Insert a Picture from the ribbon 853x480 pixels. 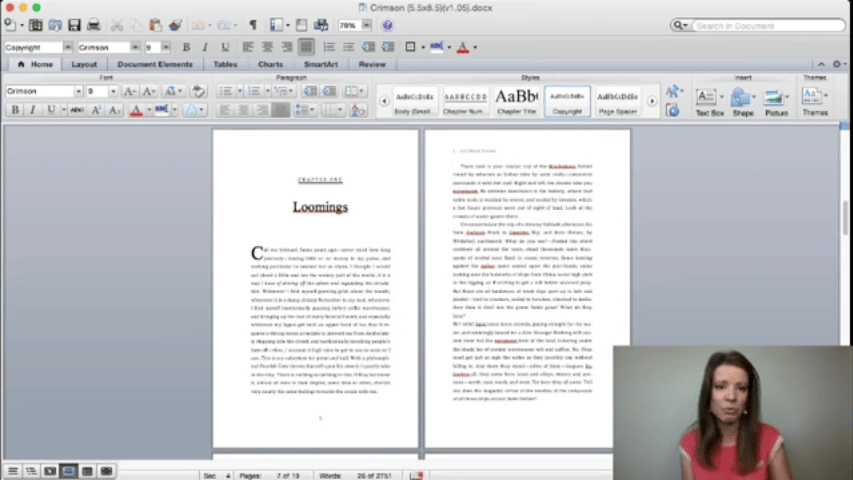click(x=776, y=101)
